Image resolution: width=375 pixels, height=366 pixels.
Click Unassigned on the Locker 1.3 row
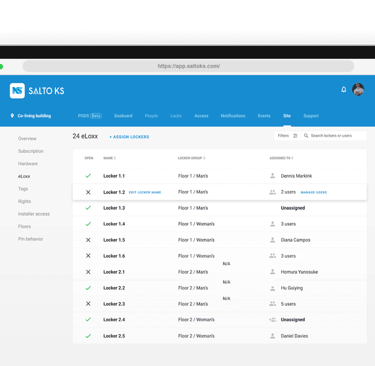293,208
